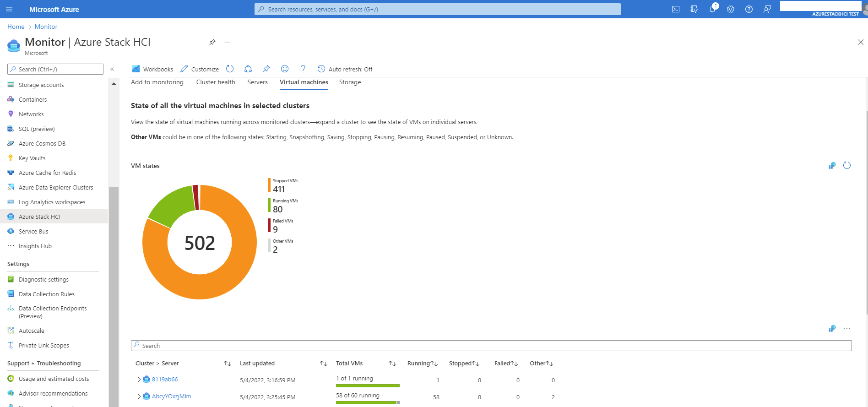Open the more options ellipsis beside the title
This screenshot has height=407, width=868.
click(227, 42)
